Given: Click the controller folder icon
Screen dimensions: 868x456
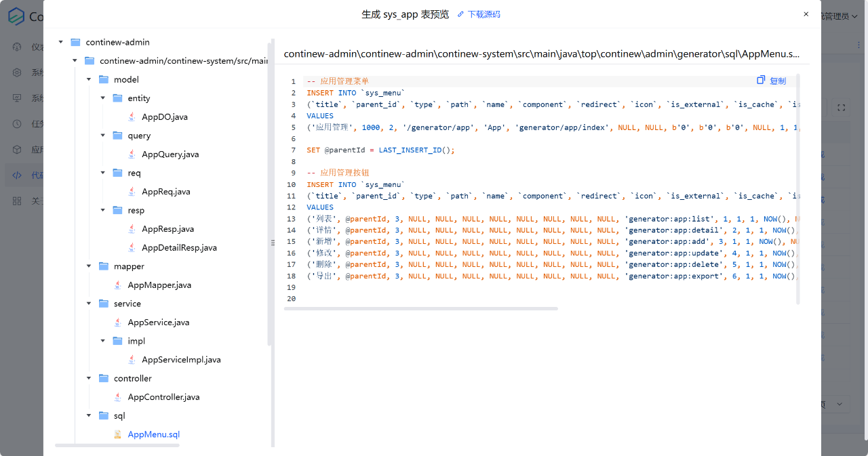Looking at the screenshot, I should [x=104, y=378].
